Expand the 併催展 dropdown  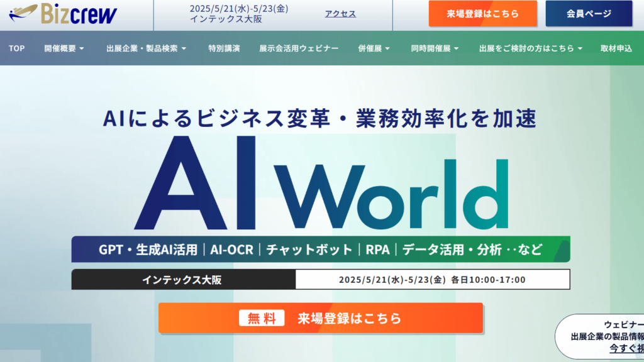pyautogui.click(x=374, y=48)
